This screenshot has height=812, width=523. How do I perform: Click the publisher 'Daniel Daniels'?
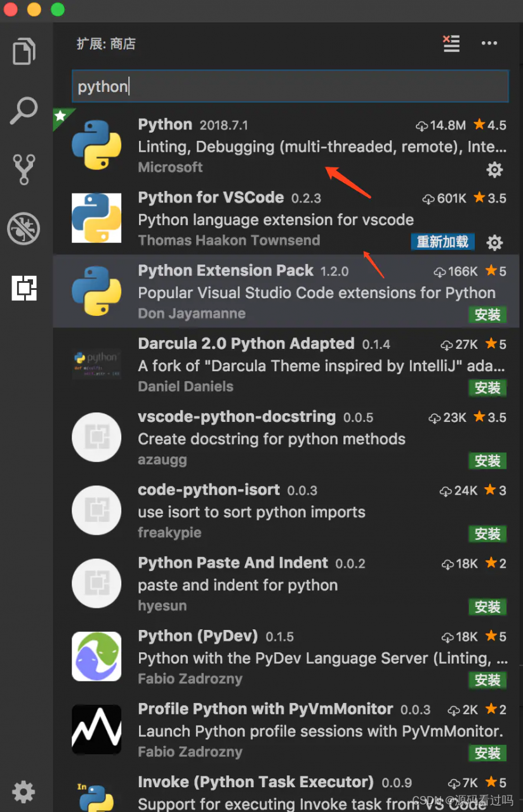pos(185,386)
